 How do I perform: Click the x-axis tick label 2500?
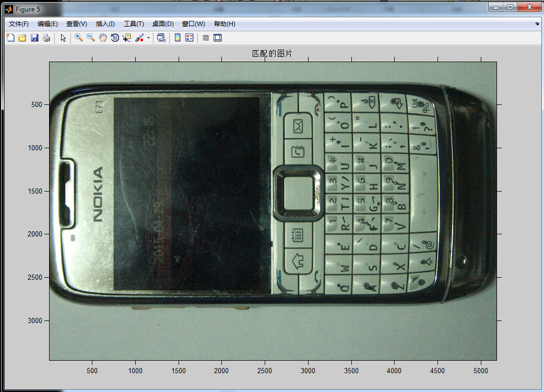pyautogui.click(x=265, y=371)
